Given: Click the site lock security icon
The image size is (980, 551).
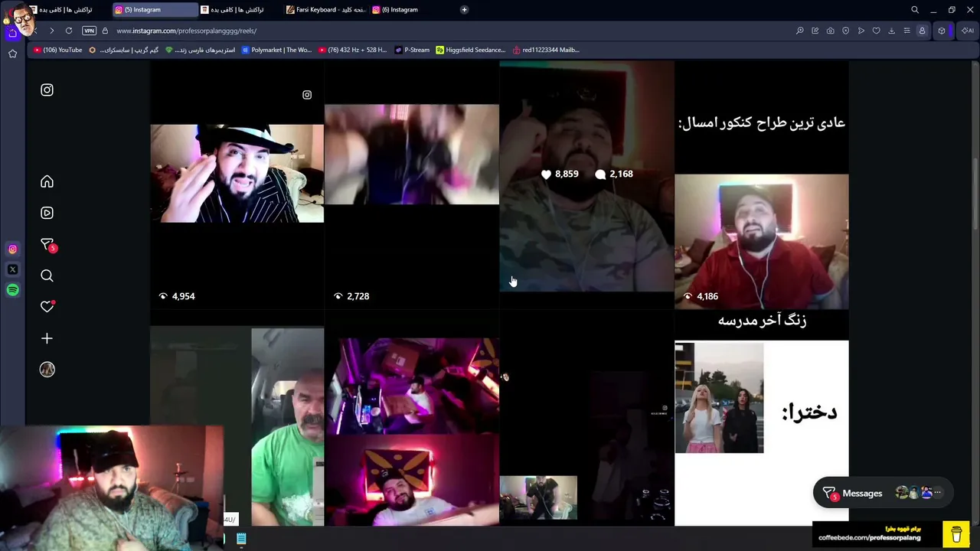Looking at the screenshot, I should point(105,31).
